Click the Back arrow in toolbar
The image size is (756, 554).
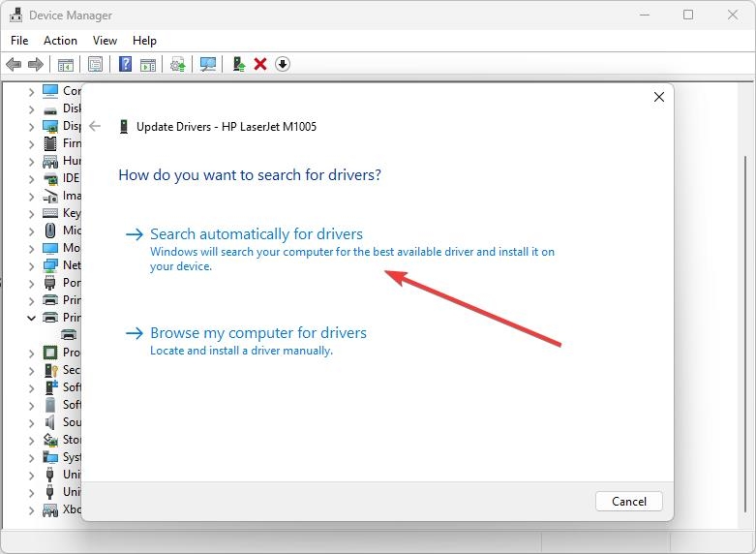14,64
